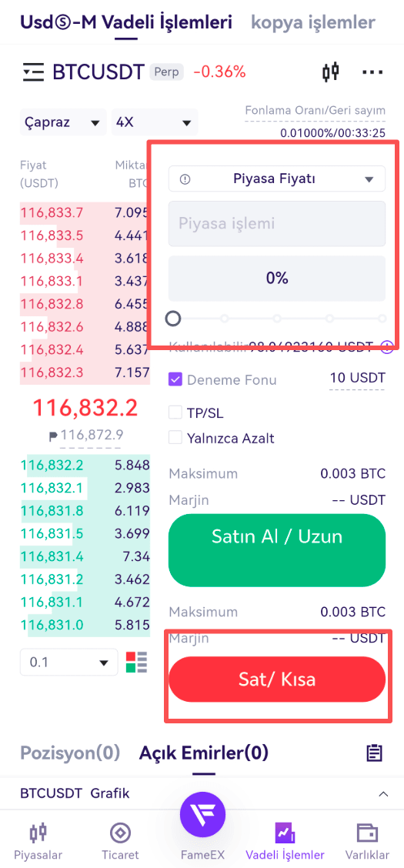Uncheck the Deneme Fonu checkbox
The width and height of the screenshot is (404, 868).
[x=175, y=380]
